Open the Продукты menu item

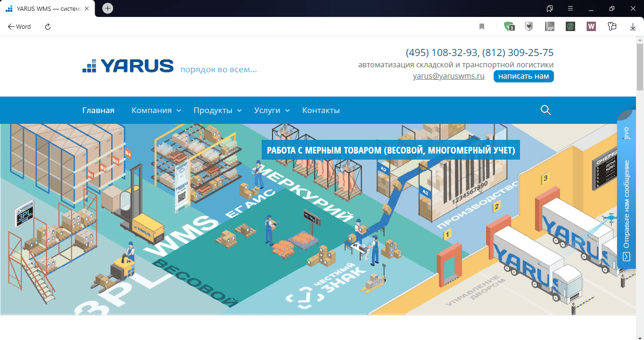tap(213, 110)
